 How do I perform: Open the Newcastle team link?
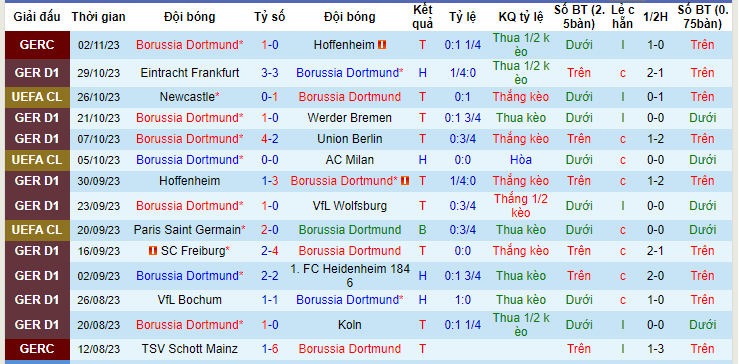[188, 97]
